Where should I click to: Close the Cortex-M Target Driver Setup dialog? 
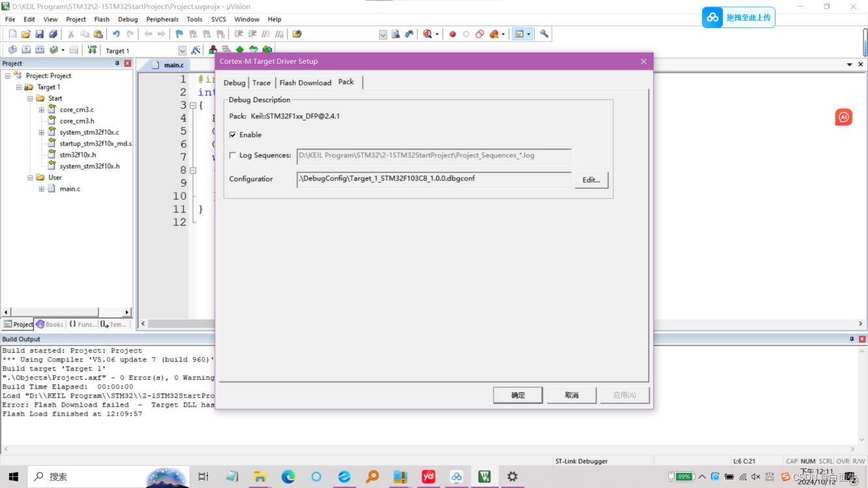click(643, 61)
